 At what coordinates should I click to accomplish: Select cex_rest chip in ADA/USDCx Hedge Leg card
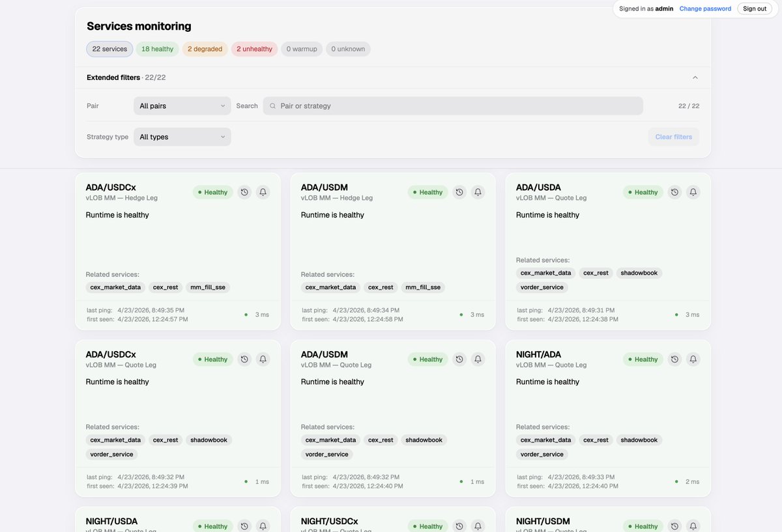(166, 287)
